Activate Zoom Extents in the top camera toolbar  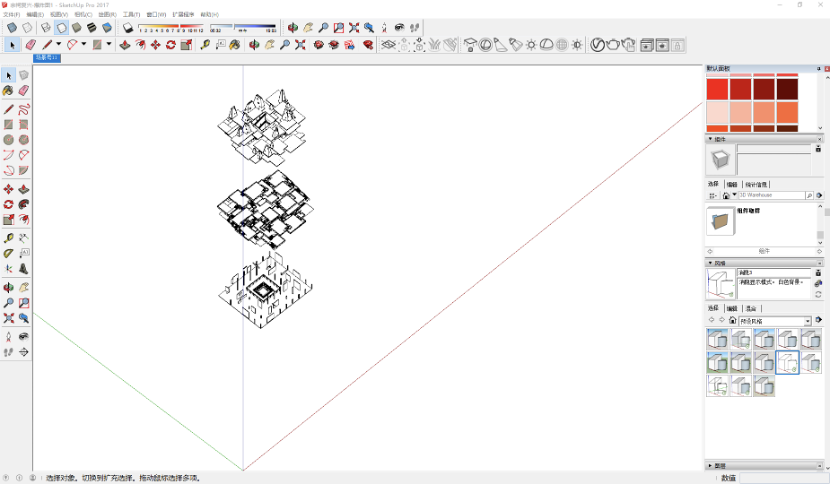354,28
